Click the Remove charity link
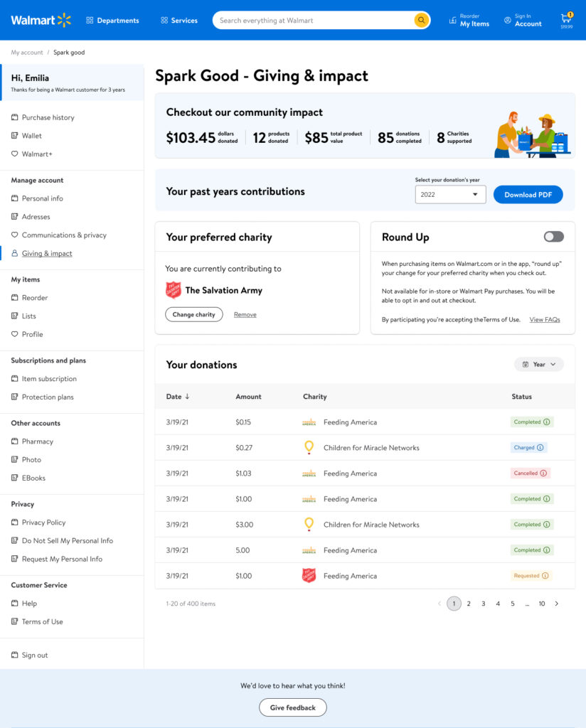Image resolution: width=586 pixels, height=728 pixels. [245, 314]
